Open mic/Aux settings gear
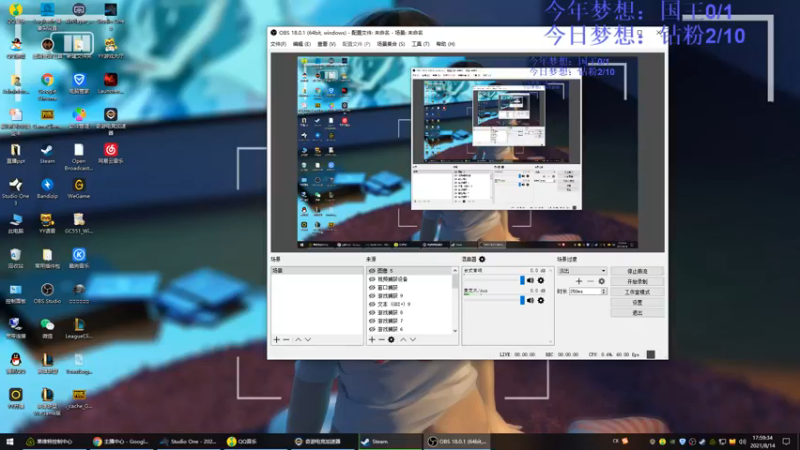This screenshot has width=800, height=450. click(x=541, y=301)
